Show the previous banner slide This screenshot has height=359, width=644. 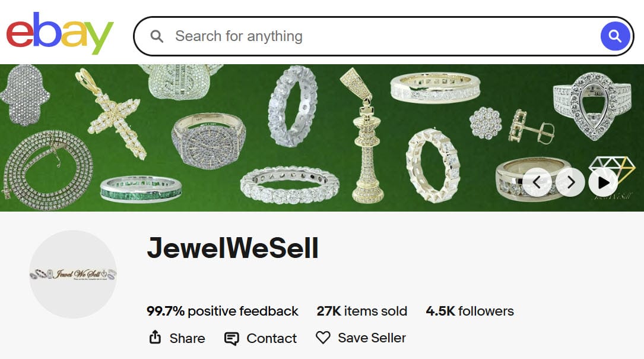point(538,182)
